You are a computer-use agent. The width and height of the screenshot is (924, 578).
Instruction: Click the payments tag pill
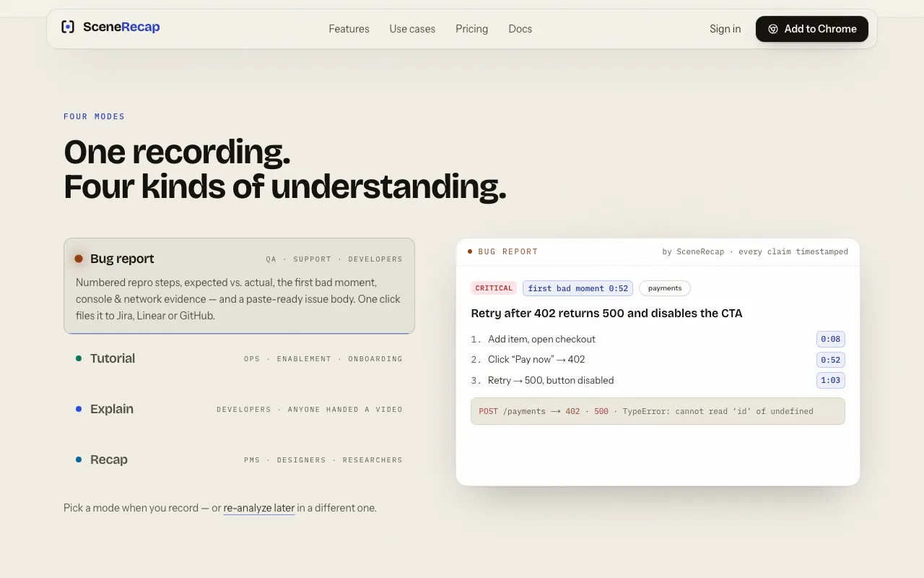click(x=665, y=288)
